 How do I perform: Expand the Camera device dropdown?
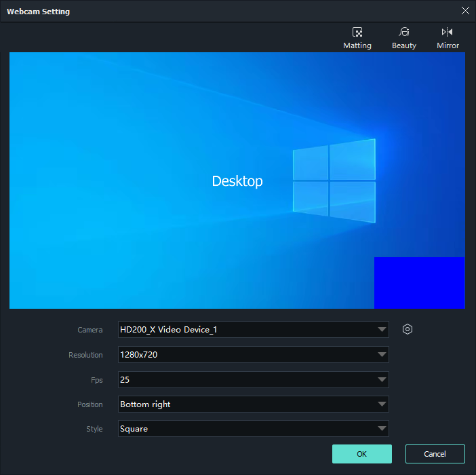[253, 330]
